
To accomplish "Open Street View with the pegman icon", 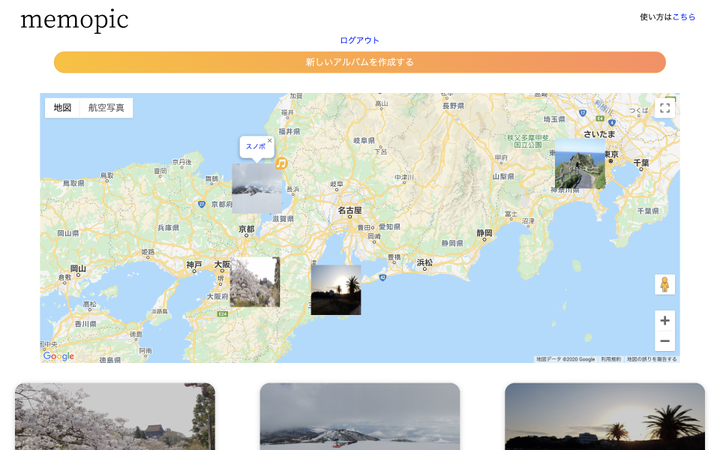I will (x=664, y=285).
